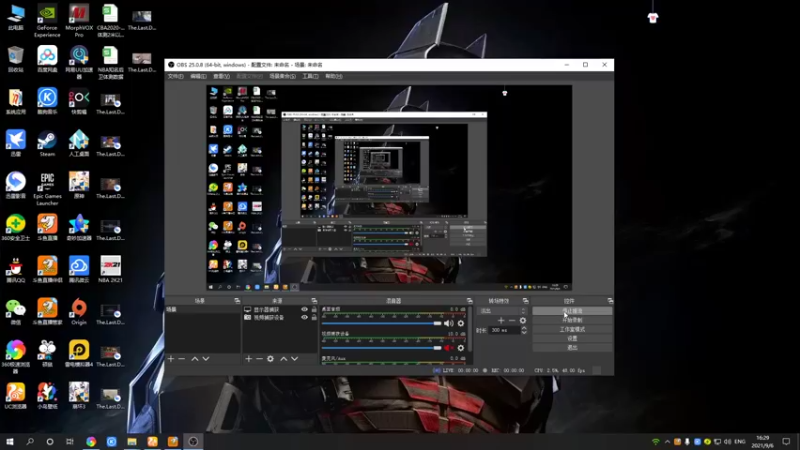
Task: Remove source with minus icon in 来源 panel
Action: coord(259,359)
